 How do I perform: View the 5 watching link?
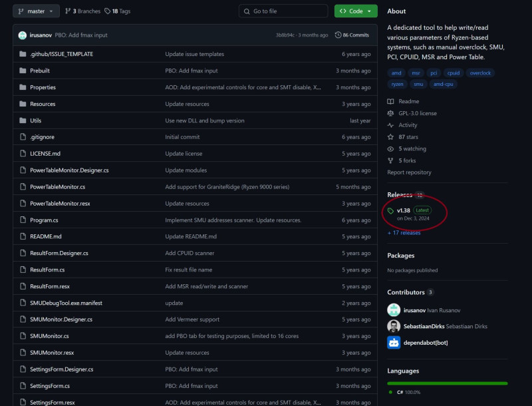pos(407,148)
